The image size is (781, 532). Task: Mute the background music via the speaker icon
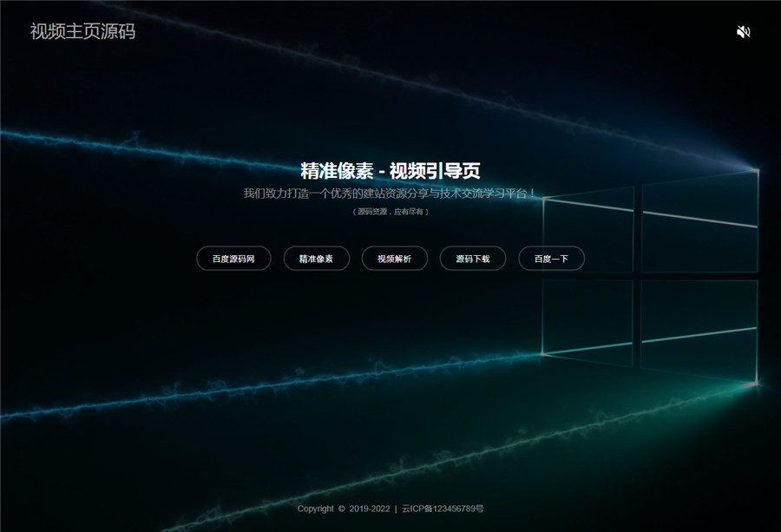743,31
